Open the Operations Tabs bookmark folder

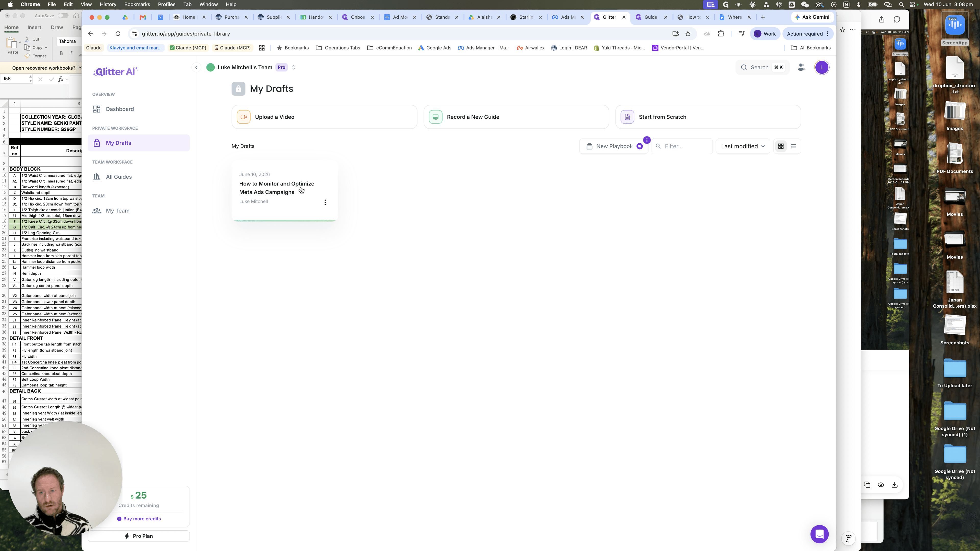click(x=338, y=48)
